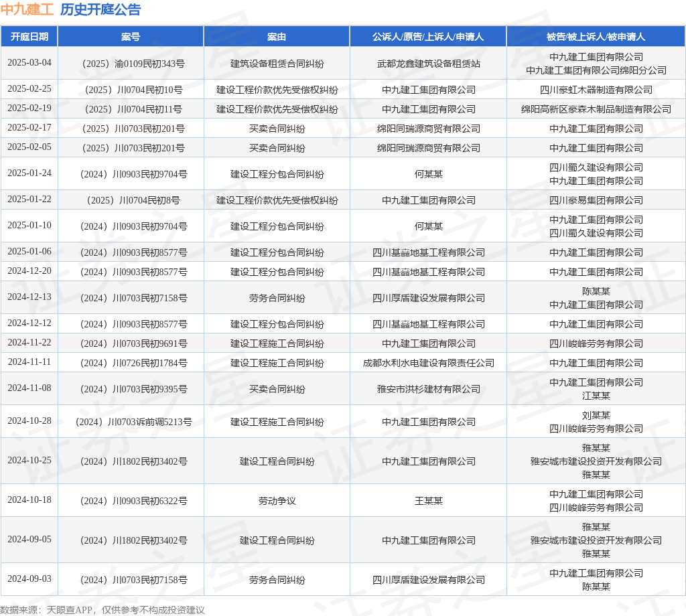Viewport: 686px width, 616px height.
Task: Click defendant 绵阳高新区豪森木制品制造有限公司
Action: [596, 109]
